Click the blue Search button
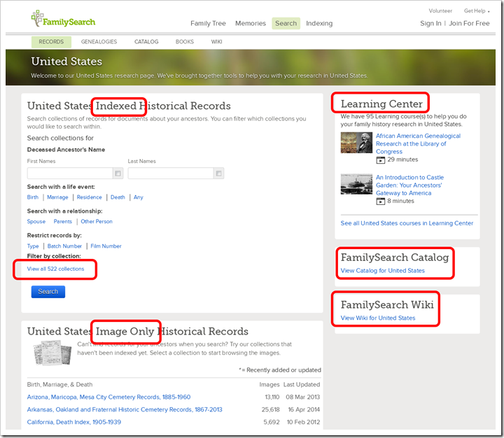504x438 pixels. tap(48, 292)
